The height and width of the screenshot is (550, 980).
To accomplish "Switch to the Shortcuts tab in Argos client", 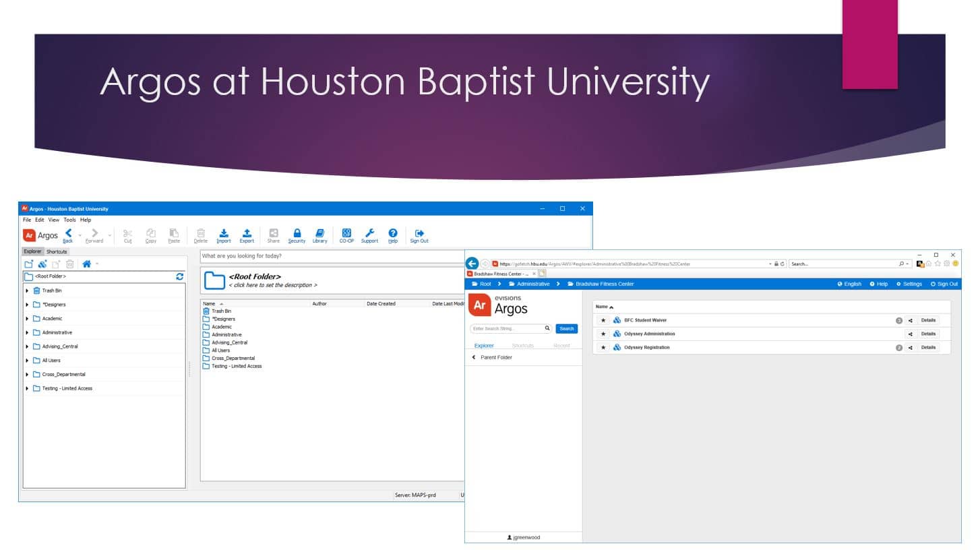I will 57,251.
